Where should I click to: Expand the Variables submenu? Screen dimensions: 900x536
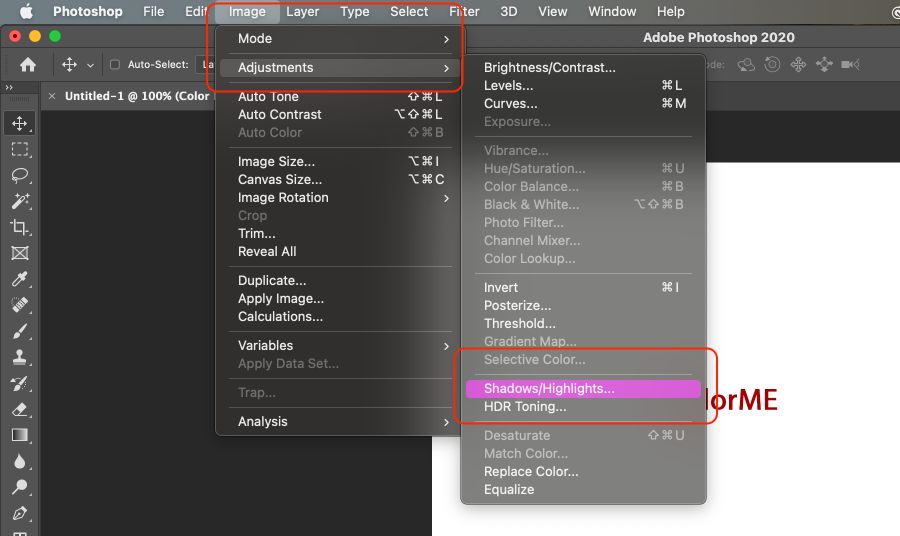[x=342, y=345]
